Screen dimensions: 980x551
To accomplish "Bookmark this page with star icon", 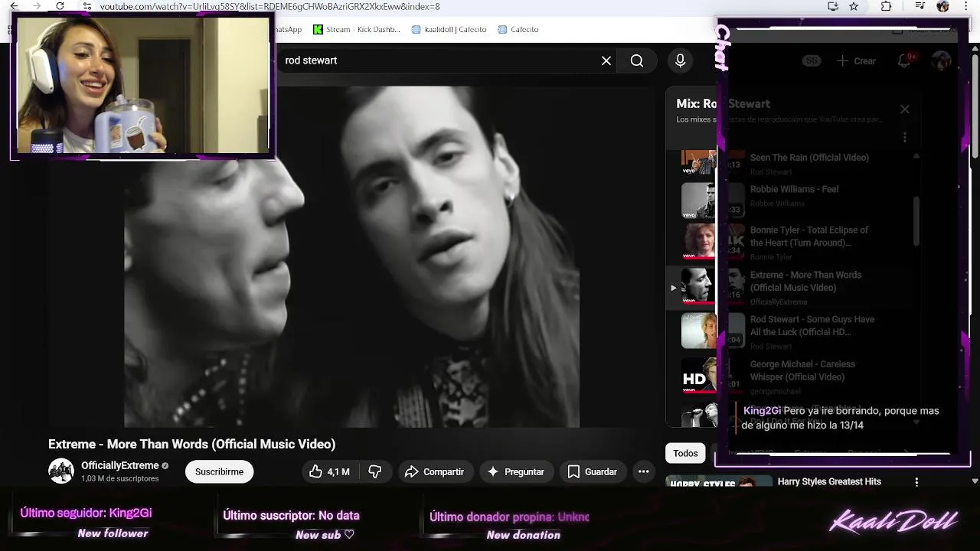I will (x=854, y=6).
